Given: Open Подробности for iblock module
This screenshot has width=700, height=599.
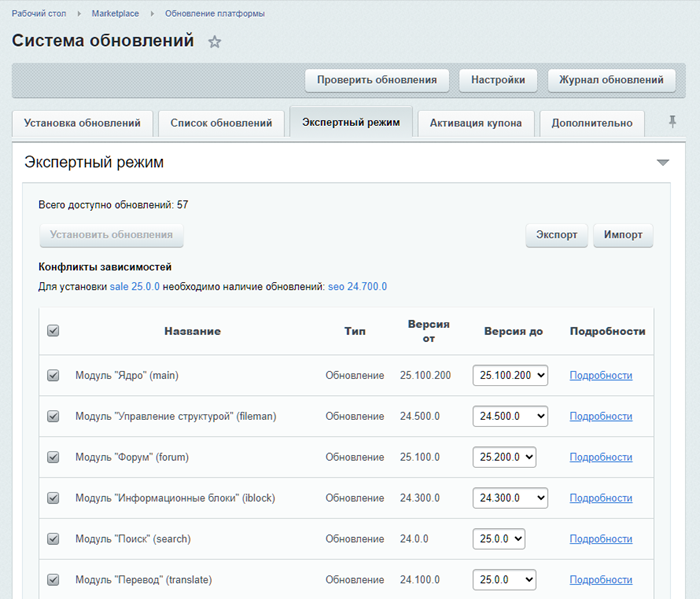Looking at the screenshot, I should [601, 498].
